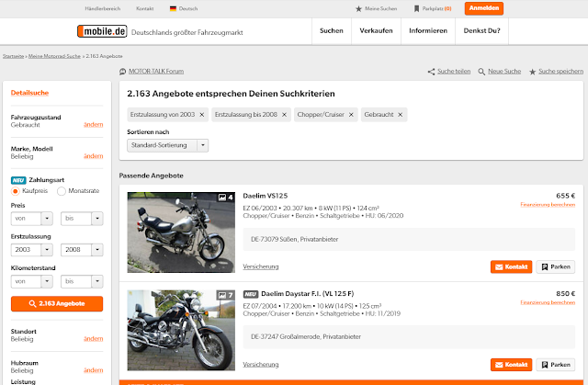Click Parken button for Daelim Daystar
This screenshot has width=588, height=385.
click(555, 365)
